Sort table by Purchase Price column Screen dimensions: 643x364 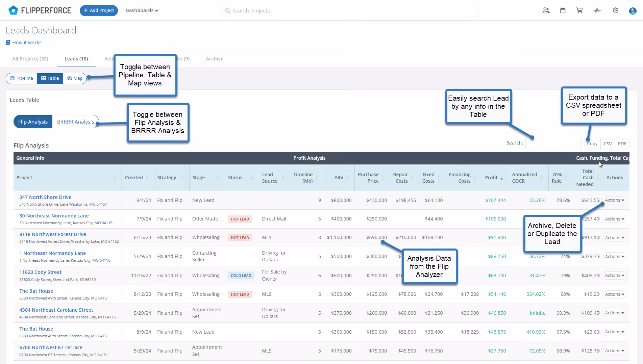(372, 178)
